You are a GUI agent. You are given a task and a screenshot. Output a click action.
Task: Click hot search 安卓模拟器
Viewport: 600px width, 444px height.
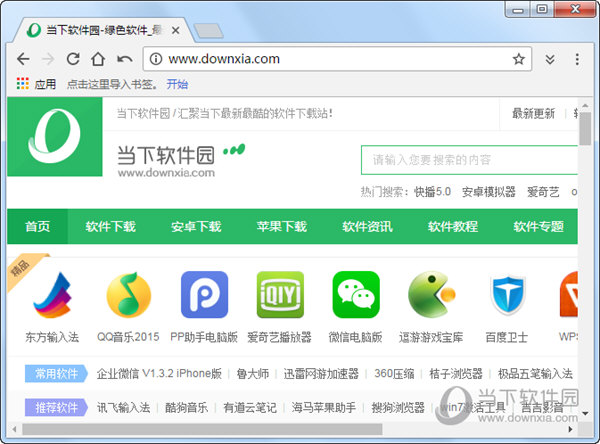click(488, 191)
